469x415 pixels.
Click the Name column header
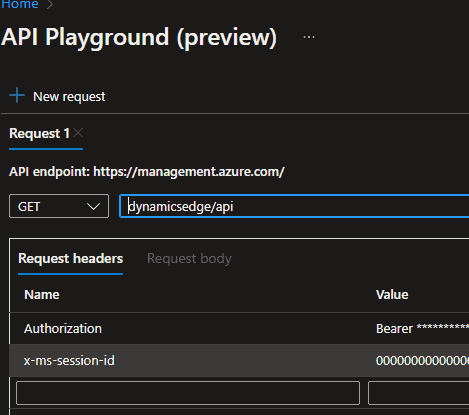point(42,295)
